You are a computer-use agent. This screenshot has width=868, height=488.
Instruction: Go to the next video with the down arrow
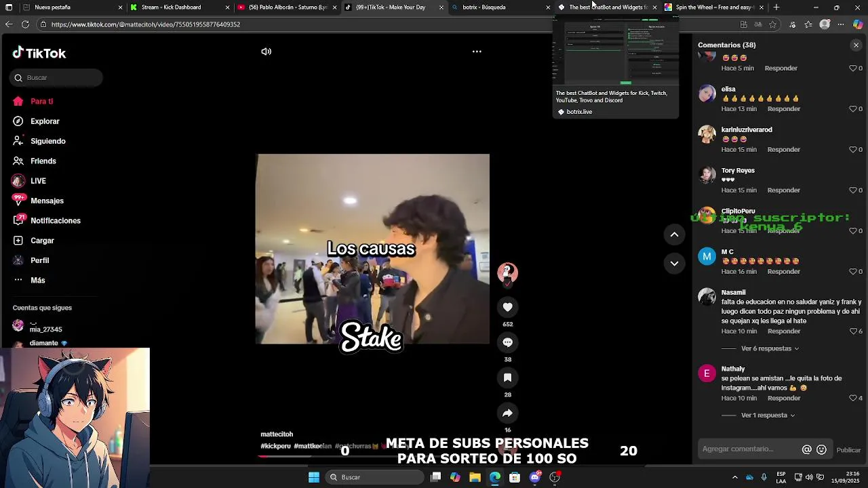674,263
